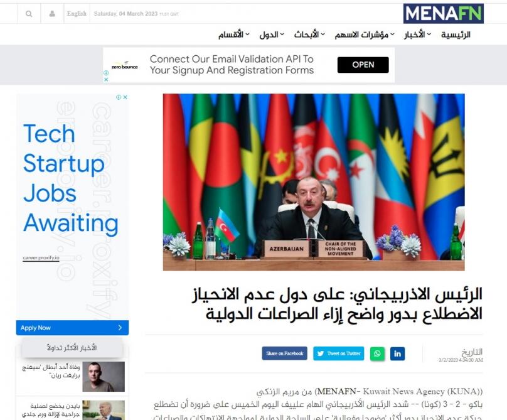Click Apply Now arrow on jobs ad

pyautogui.click(x=120, y=328)
